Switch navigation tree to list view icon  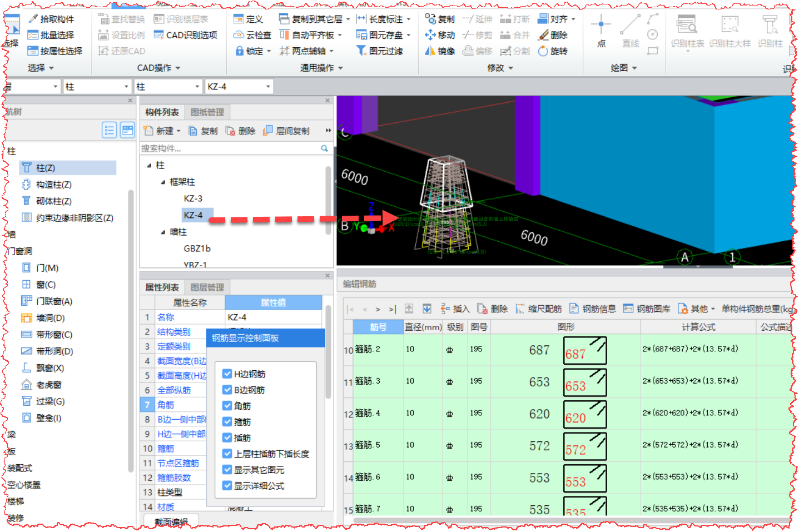coord(110,130)
